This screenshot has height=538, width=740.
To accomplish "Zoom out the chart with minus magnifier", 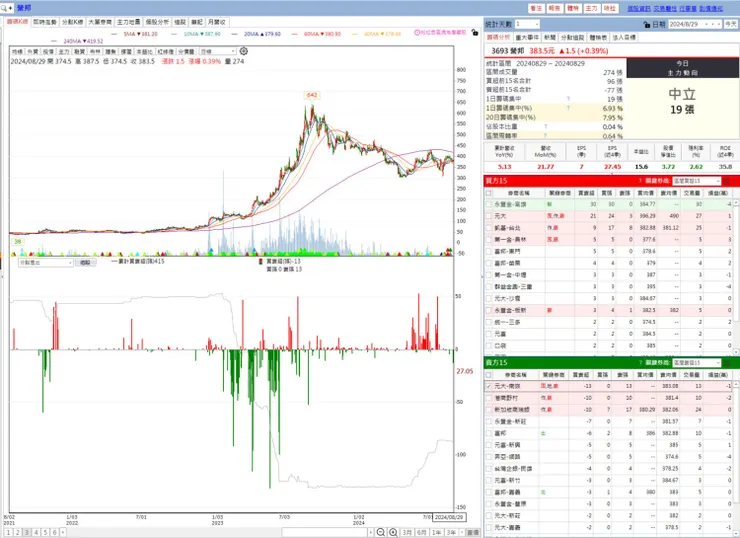I will [x=381, y=532].
